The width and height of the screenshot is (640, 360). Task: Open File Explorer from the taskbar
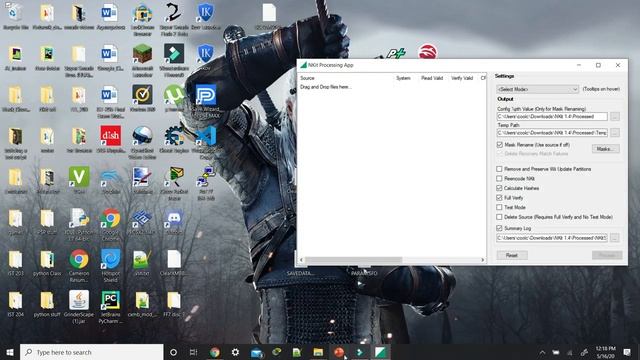click(x=318, y=352)
